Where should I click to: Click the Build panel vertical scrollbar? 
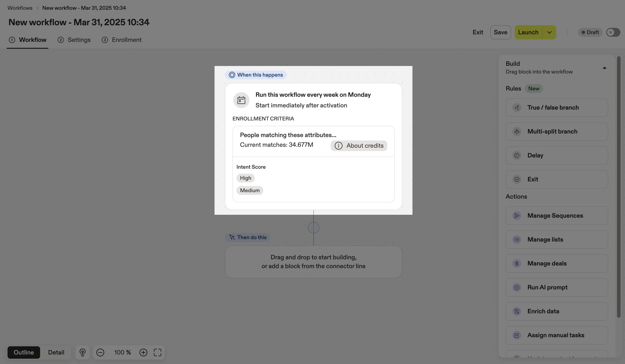tap(619, 186)
